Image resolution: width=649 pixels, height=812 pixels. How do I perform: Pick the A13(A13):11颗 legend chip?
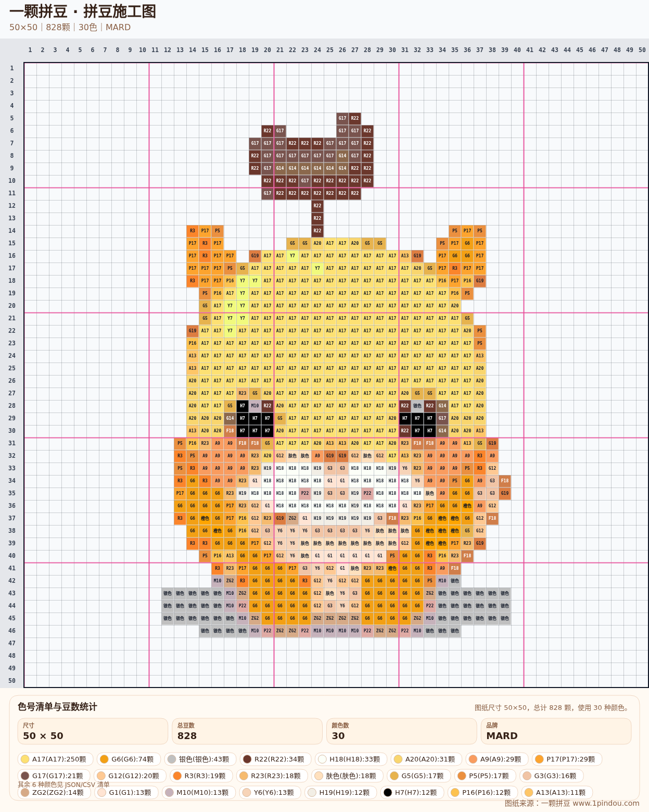557,792
